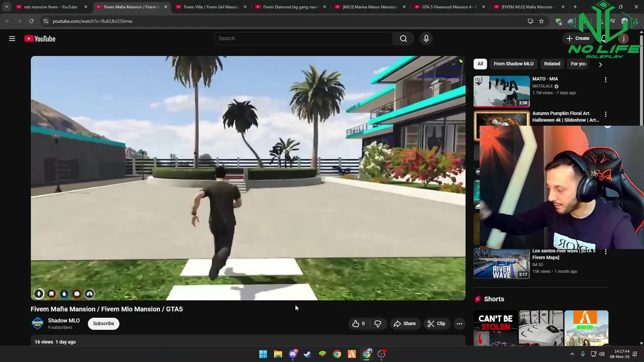The height and width of the screenshot is (362, 644).
Task: Open the Shadow MLO channel avatar
Action: [38, 323]
